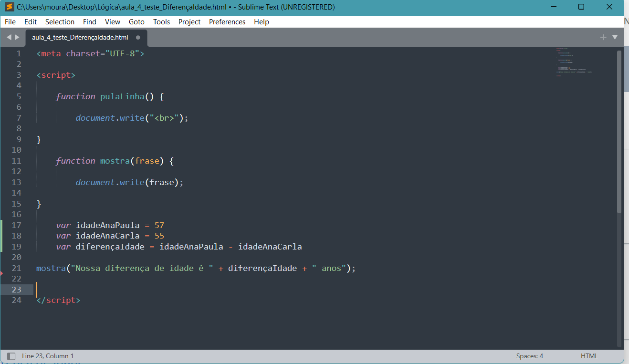The height and width of the screenshot is (364, 629).
Task: Open the File menu
Action: [x=10, y=22]
